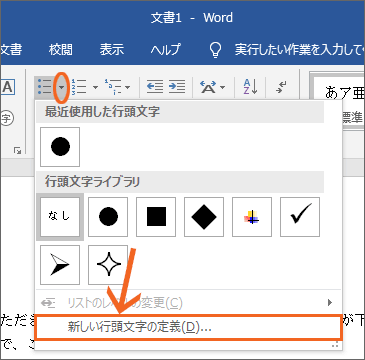Choose square bullet in bullet library
The image size is (365, 360).
point(156,217)
